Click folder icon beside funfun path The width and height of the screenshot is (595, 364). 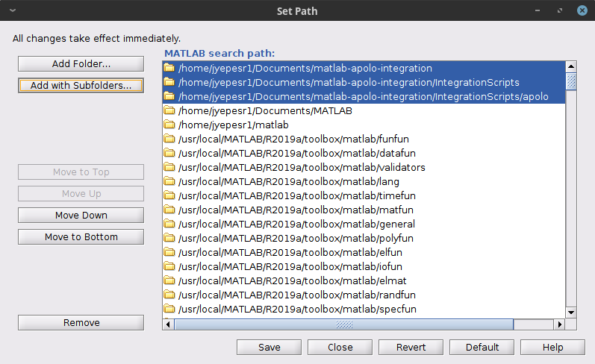tap(169, 139)
